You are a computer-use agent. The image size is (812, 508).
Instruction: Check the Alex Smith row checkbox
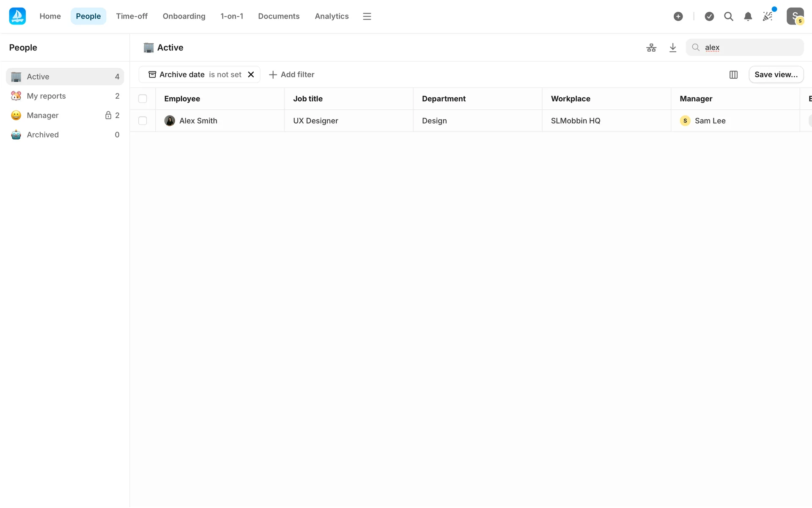tap(143, 121)
